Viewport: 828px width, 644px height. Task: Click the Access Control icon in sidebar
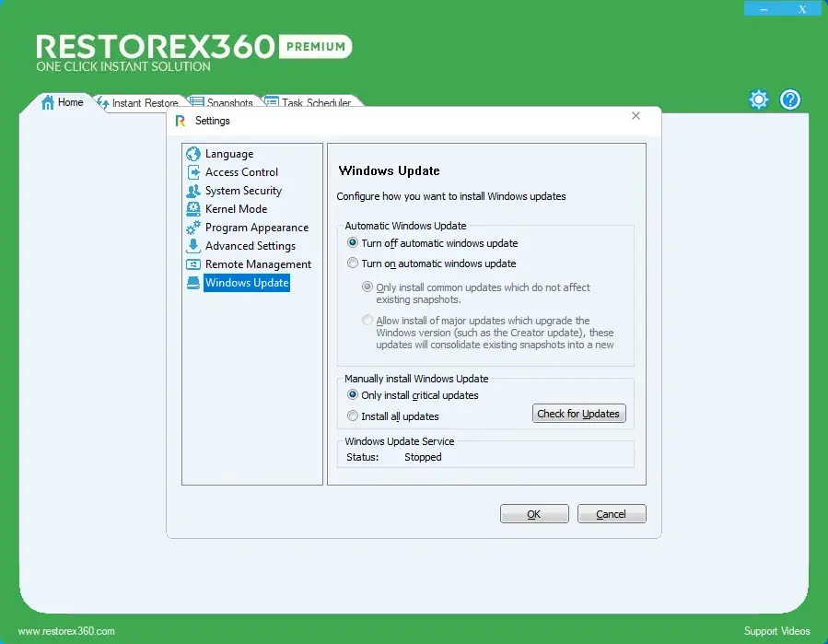pyautogui.click(x=192, y=172)
